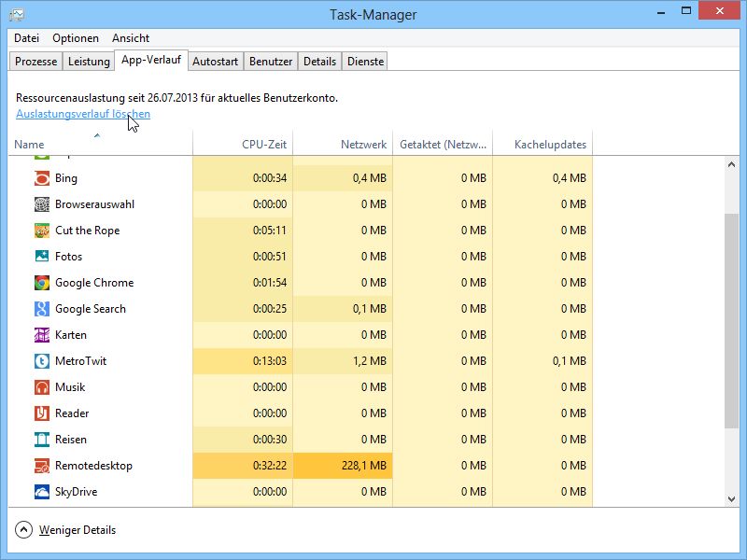Select the Musik row name
This screenshot has width=747, height=560.
click(x=70, y=387)
